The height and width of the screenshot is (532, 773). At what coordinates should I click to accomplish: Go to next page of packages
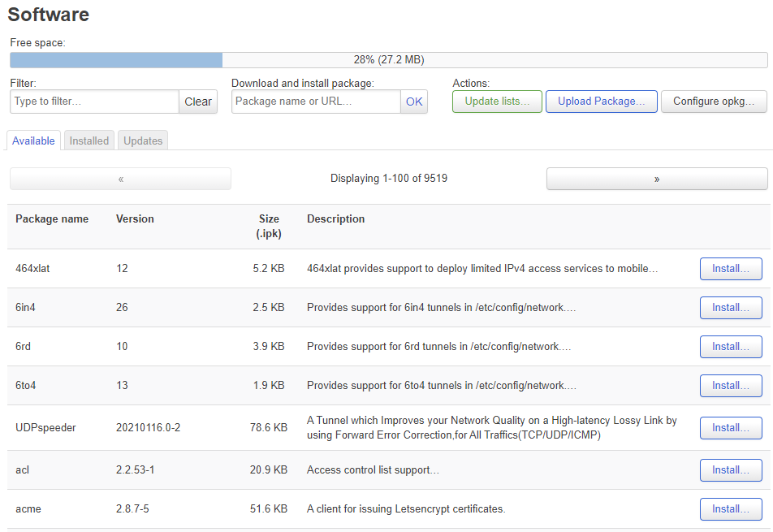tap(656, 179)
